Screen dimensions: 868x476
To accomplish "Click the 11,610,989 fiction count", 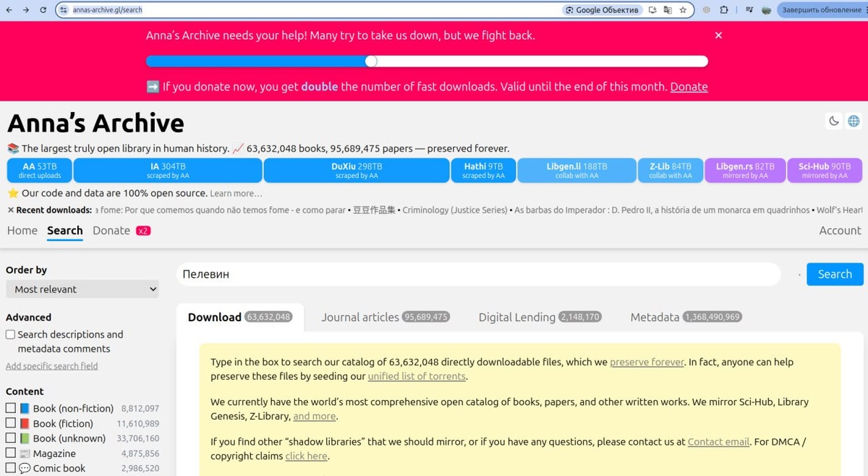I will pos(137,424).
